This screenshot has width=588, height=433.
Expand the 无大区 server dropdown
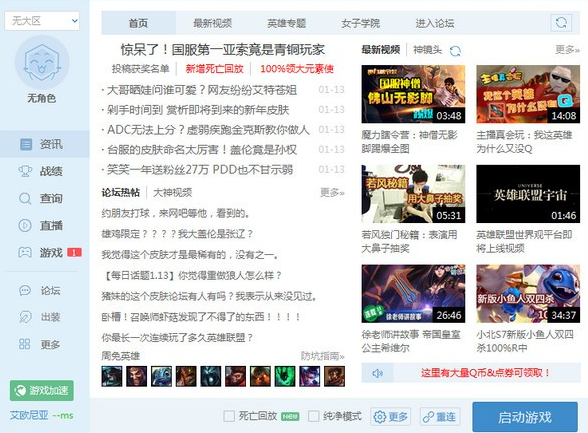click(x=42, y=21)
